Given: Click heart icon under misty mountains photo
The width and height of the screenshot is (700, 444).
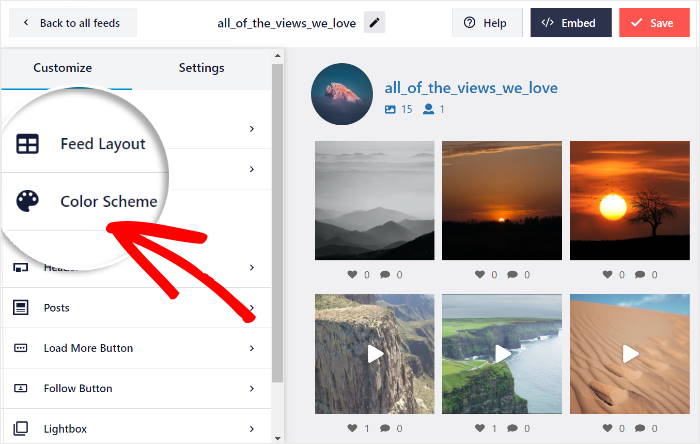Looking at the screenshot, I should click(352, 274).
